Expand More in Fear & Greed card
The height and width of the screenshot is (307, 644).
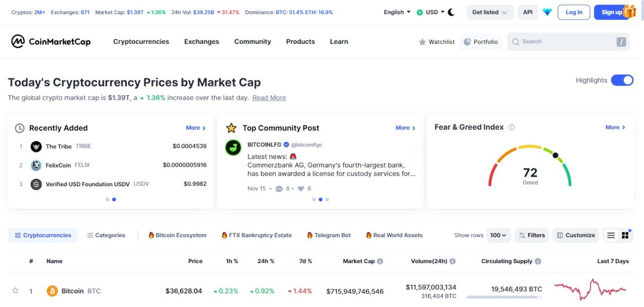(x=615, y=127)
